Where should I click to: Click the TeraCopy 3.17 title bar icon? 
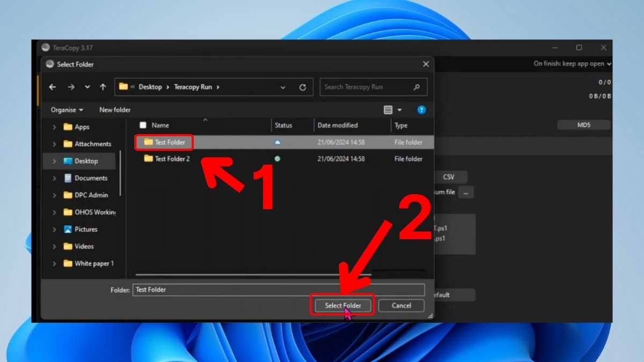(x=46, y=47)
